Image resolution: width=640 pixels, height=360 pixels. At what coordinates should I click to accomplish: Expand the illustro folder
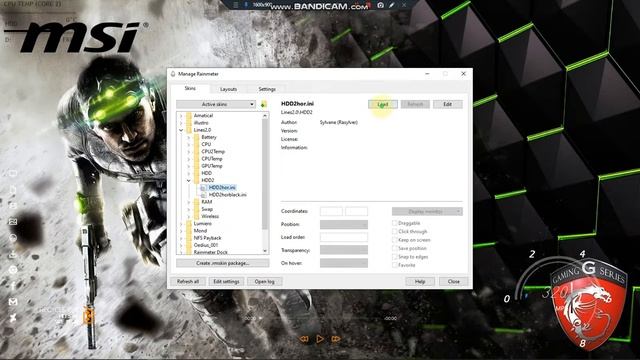point(181,123)
